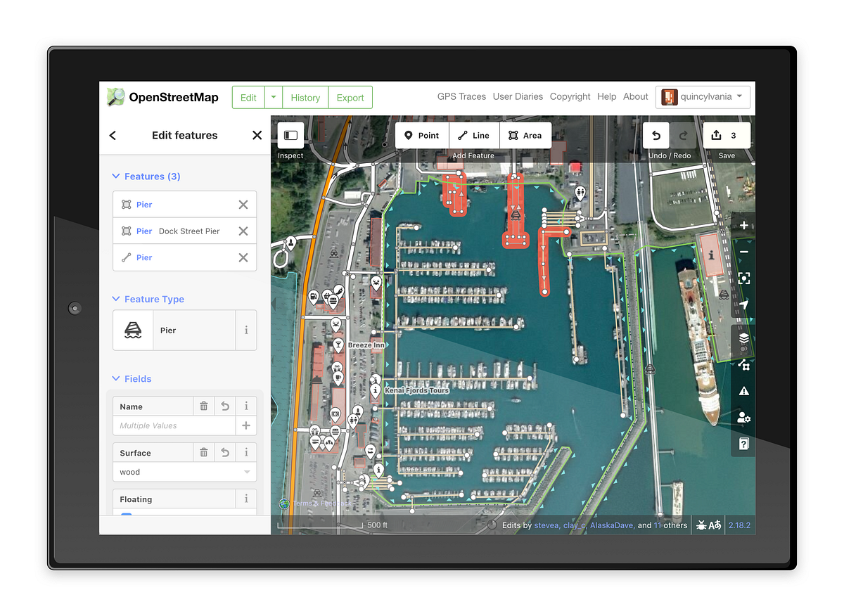This screenshot has height=616, width=844.
Task: Open the Map Data panel
Action: pyautogui.click(x=743, y=366)
